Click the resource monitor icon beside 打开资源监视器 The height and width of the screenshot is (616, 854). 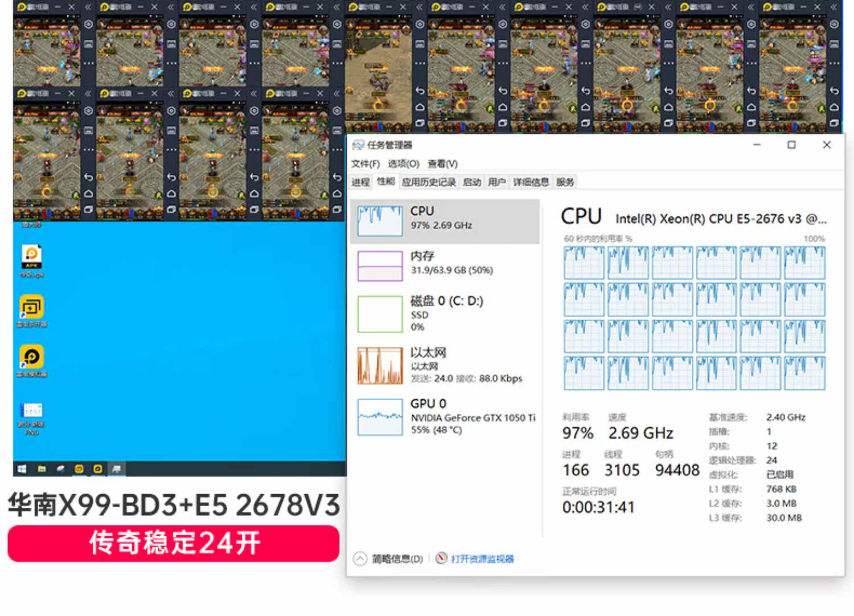(x=441, y=558)
